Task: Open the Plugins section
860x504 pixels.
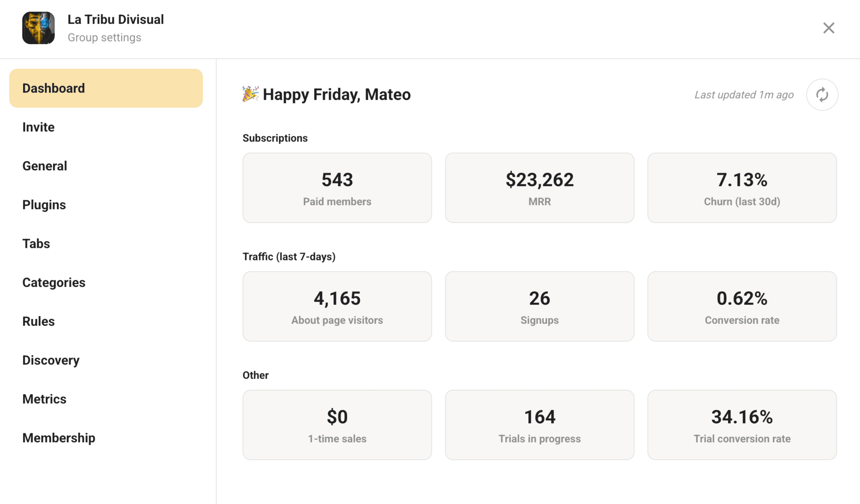Action: [x=44, y=205]
